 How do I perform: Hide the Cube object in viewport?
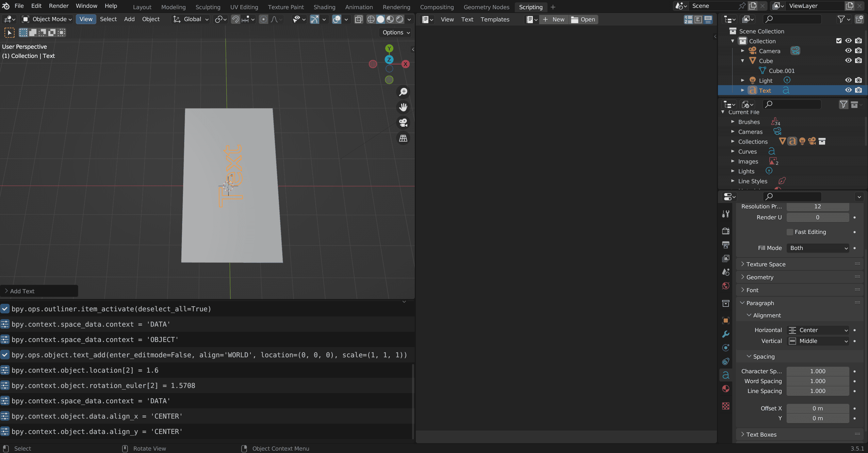click(x=848, y=61)
